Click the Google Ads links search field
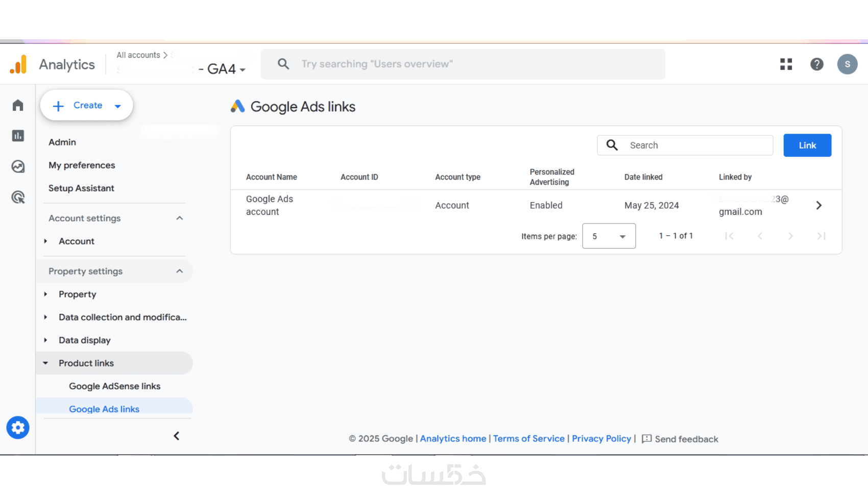This screenshot has width=868, height=495. (x=694, y=145)
